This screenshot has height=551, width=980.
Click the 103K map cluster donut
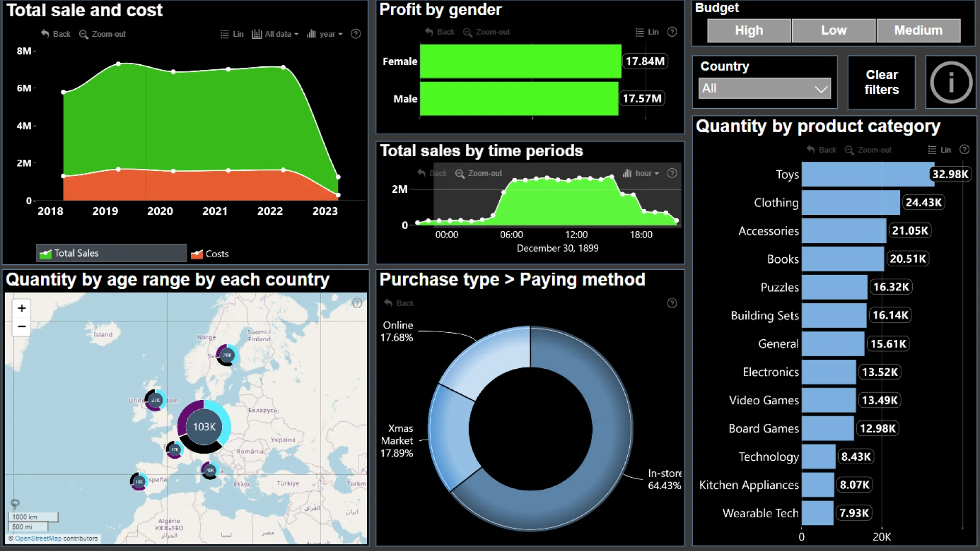coord(204,427)
